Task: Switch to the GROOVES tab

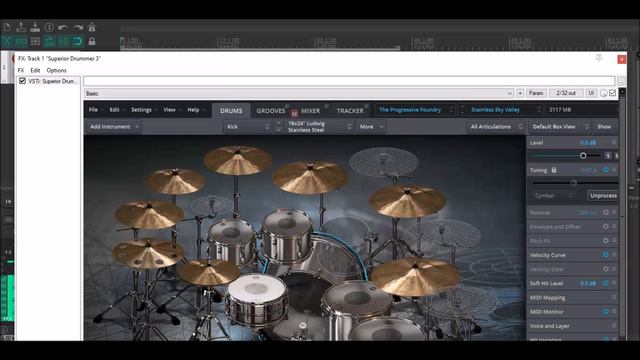Action: click(270, 111)
